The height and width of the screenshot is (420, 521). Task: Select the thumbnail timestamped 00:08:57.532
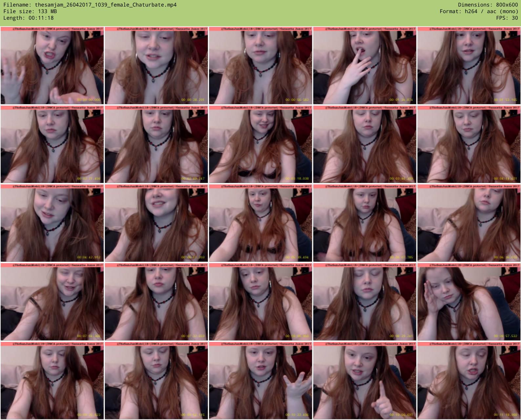tap(469, 302)
